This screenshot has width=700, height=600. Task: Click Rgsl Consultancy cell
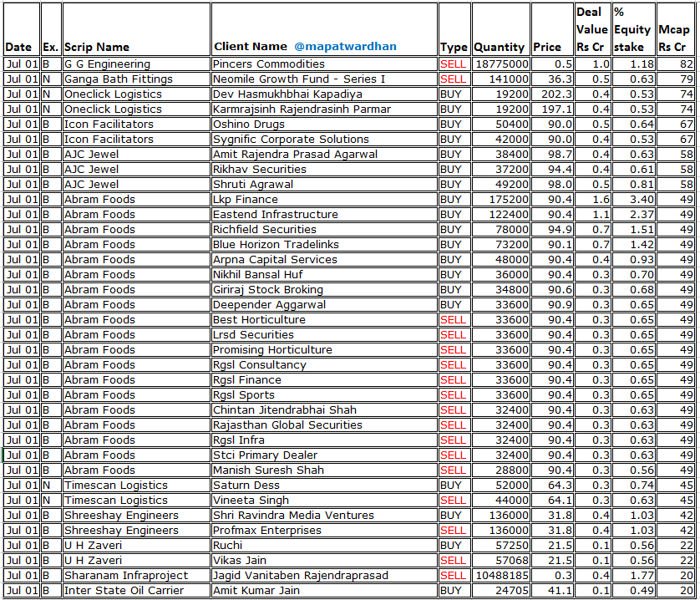[x=325, y=364]
